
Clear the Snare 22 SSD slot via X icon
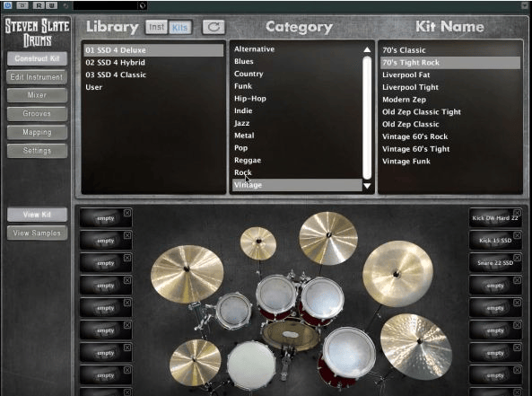click(x=517, y=258)
